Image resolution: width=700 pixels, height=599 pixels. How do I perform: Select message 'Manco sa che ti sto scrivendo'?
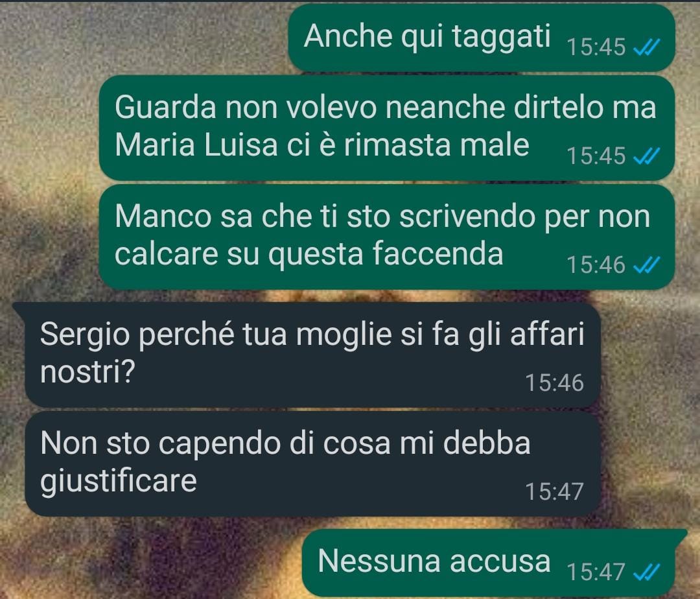(386, 237)
